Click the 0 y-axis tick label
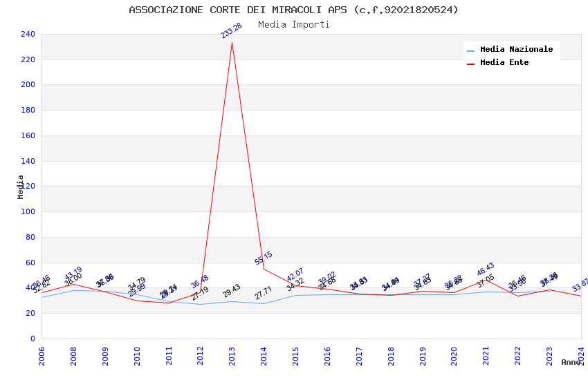 pyautogui.click(x=33, y=339)
